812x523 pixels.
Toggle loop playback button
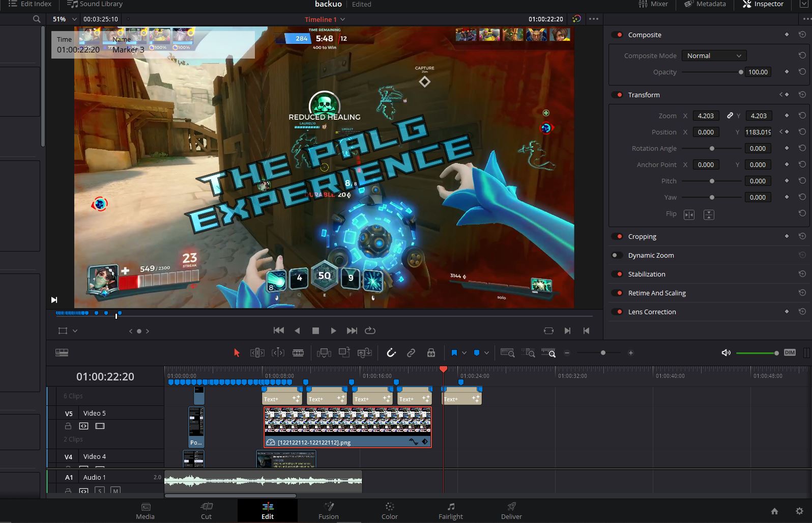pos(370,331)
